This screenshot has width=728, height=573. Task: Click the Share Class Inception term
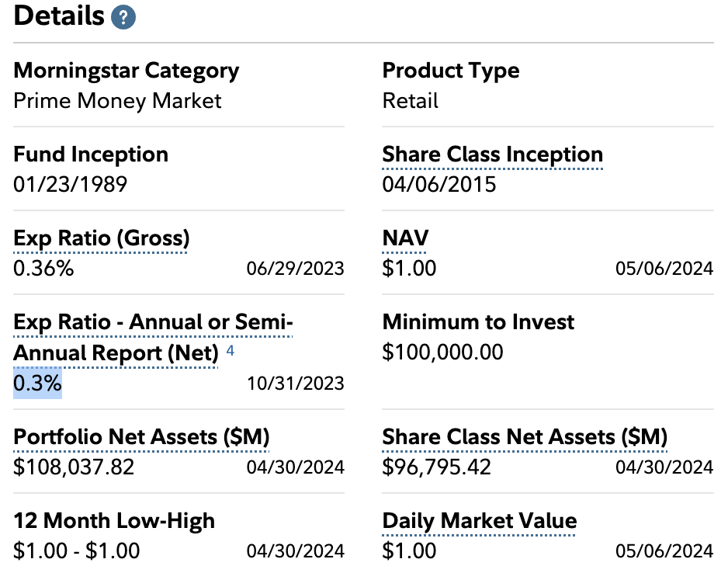492,155
